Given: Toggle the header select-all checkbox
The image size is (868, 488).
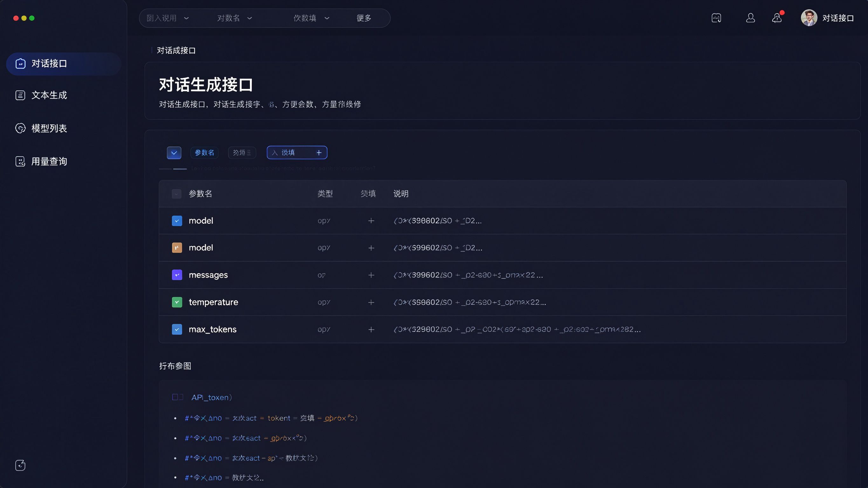Looking at the screenshot, I should (176, 194).
